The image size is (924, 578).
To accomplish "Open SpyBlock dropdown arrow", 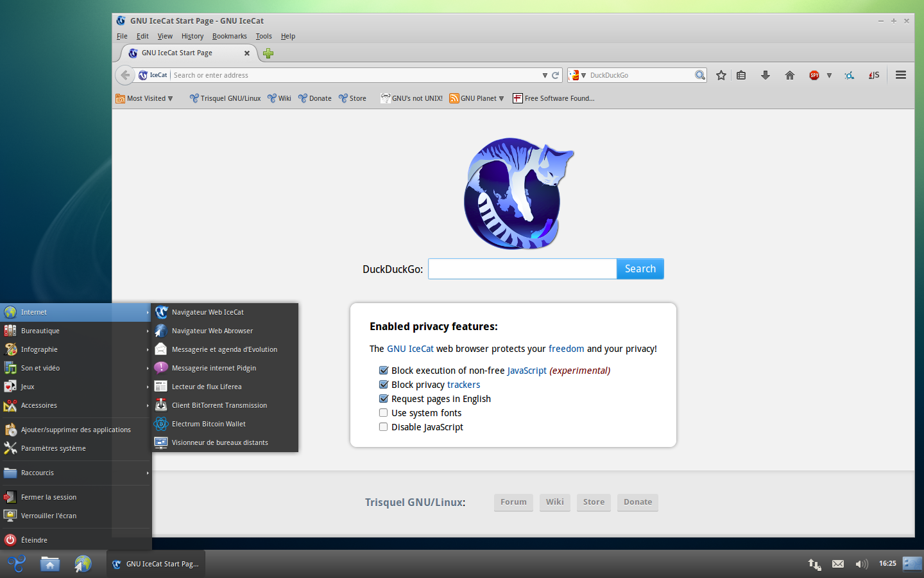I will click(x=829, y=75).
